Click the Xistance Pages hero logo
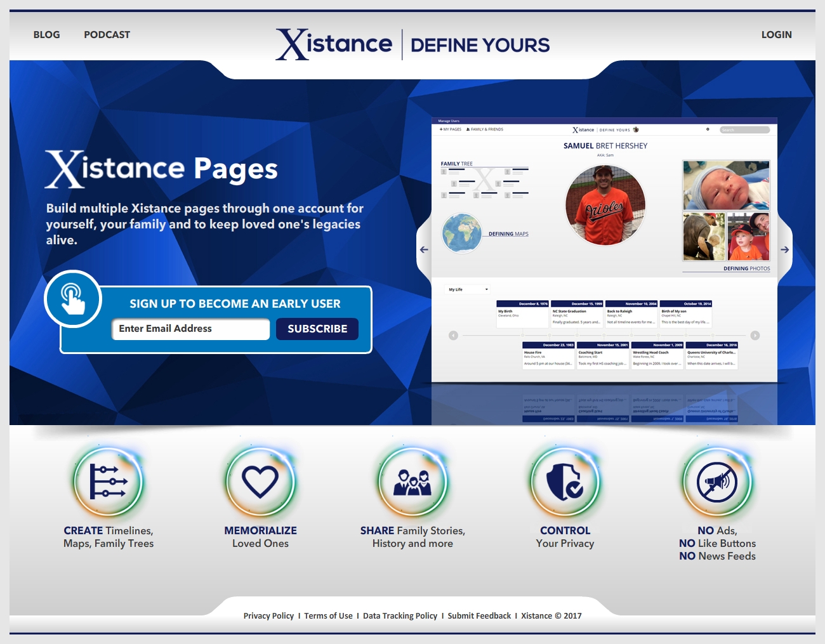Screen dimensions: 825x644 pos(161,169)
